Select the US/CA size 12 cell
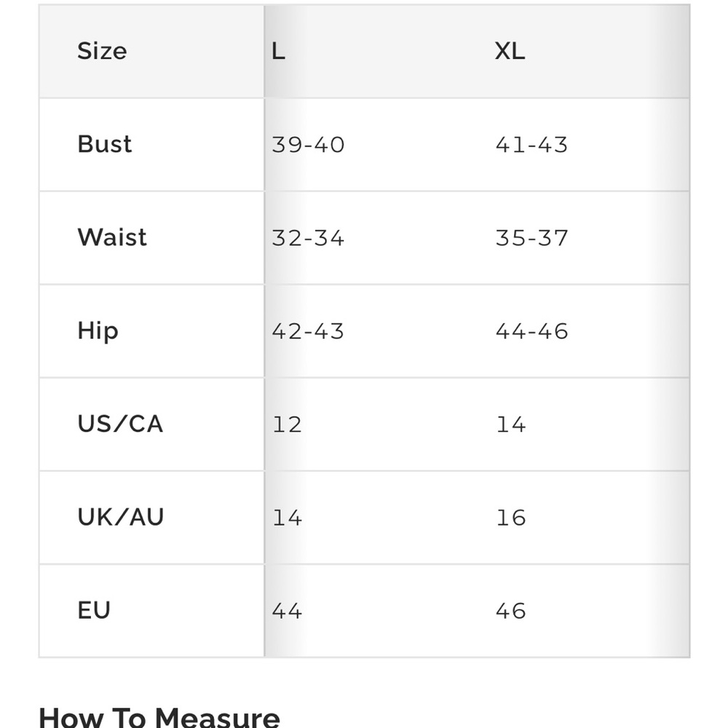 [287, 424]
